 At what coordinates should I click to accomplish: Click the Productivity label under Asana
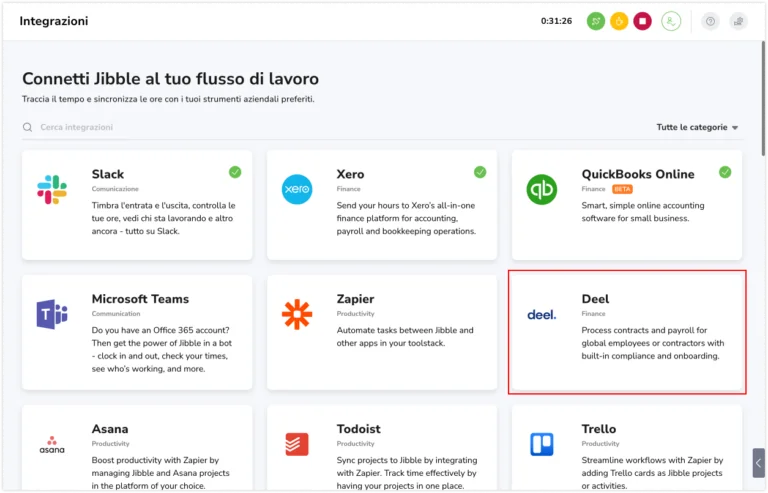(110, 444)
